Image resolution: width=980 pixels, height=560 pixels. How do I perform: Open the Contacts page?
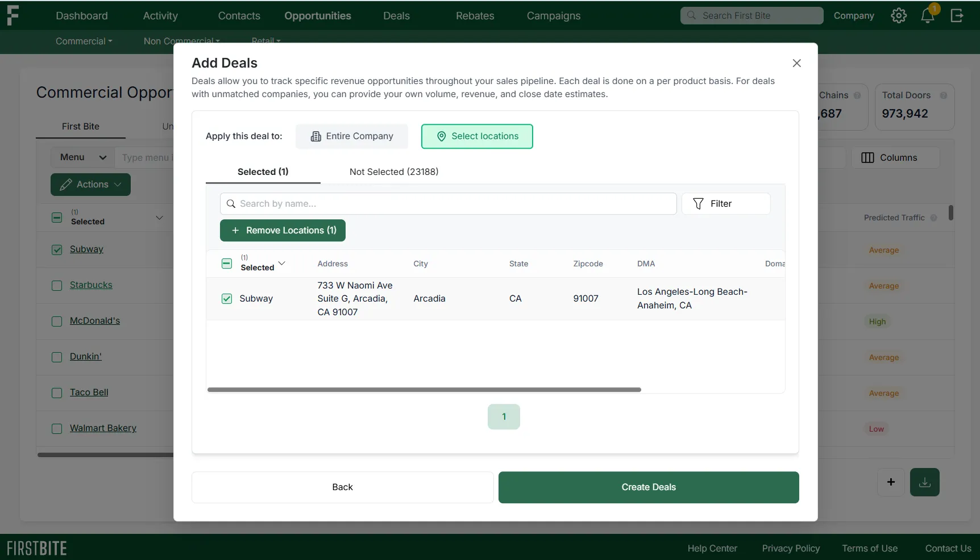click(239, 16)
